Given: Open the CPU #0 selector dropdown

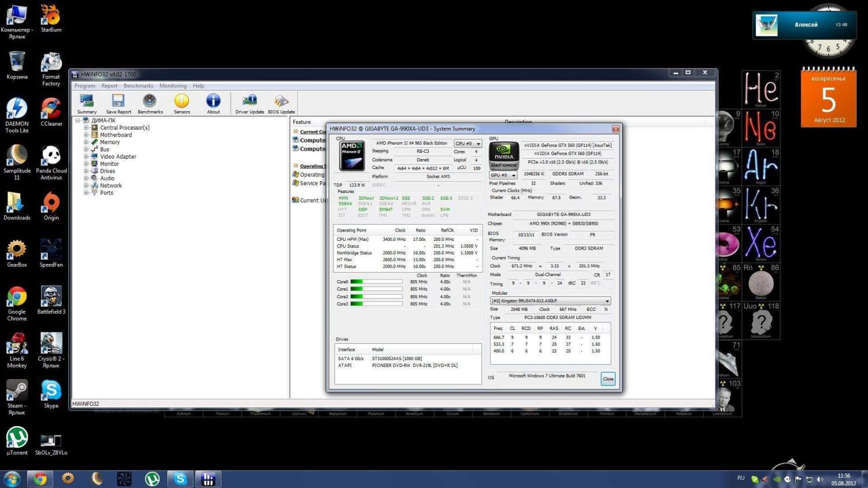Looking at the screenshot, I should (468, 144).
